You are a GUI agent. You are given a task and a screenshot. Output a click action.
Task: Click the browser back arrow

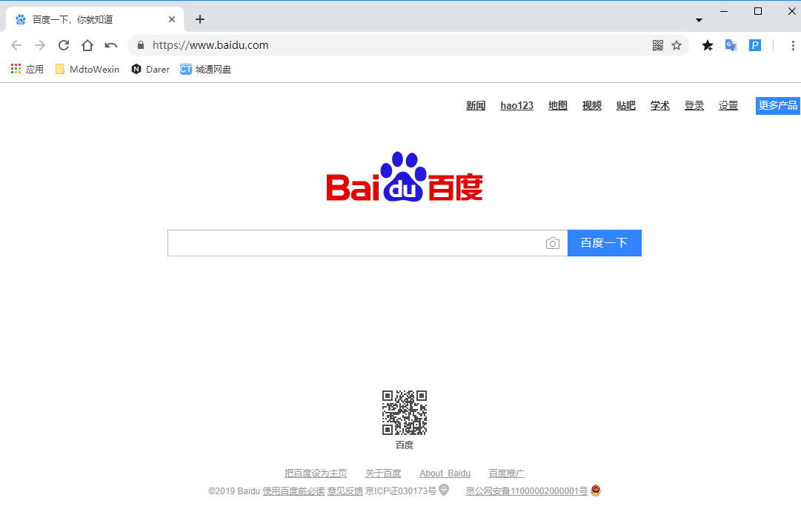[16, 45]
